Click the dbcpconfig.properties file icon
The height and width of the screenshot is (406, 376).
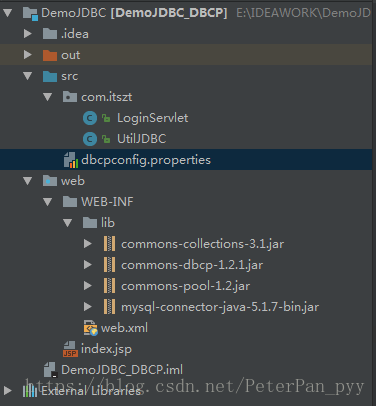pos(71,160)
